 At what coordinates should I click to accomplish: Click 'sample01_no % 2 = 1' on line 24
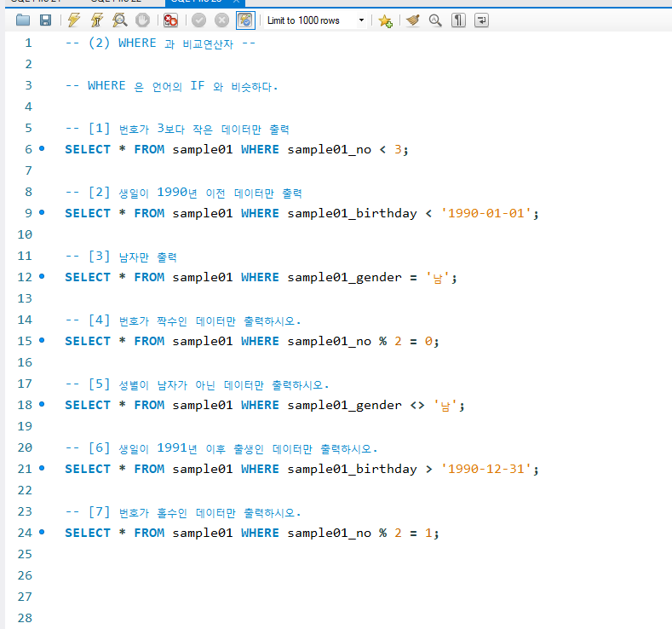[359, 533]
